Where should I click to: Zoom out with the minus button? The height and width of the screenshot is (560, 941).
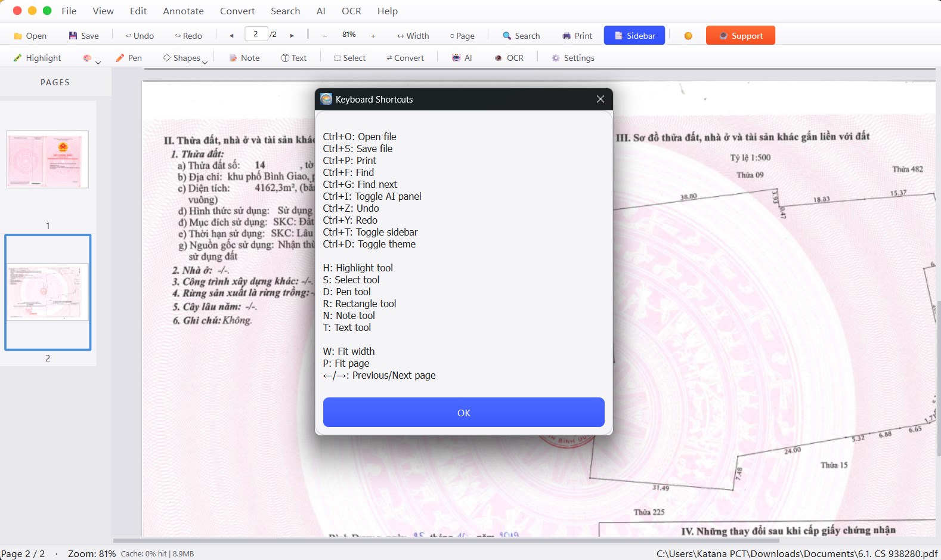(324, 36)
